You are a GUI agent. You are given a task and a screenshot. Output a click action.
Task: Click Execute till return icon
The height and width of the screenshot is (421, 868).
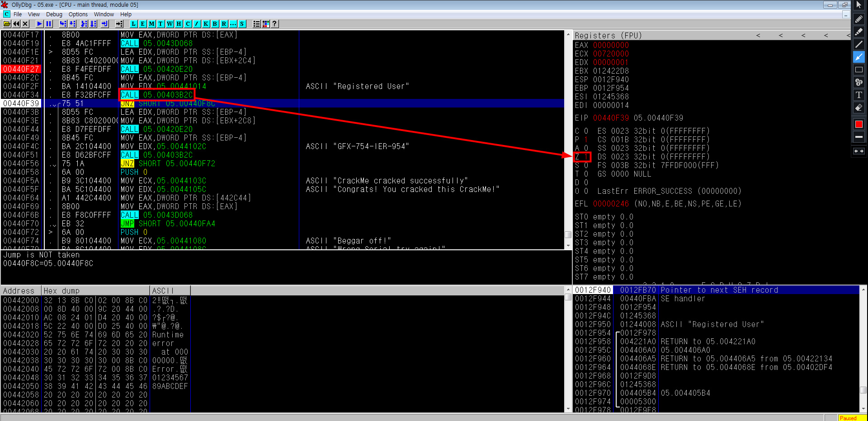105,24
